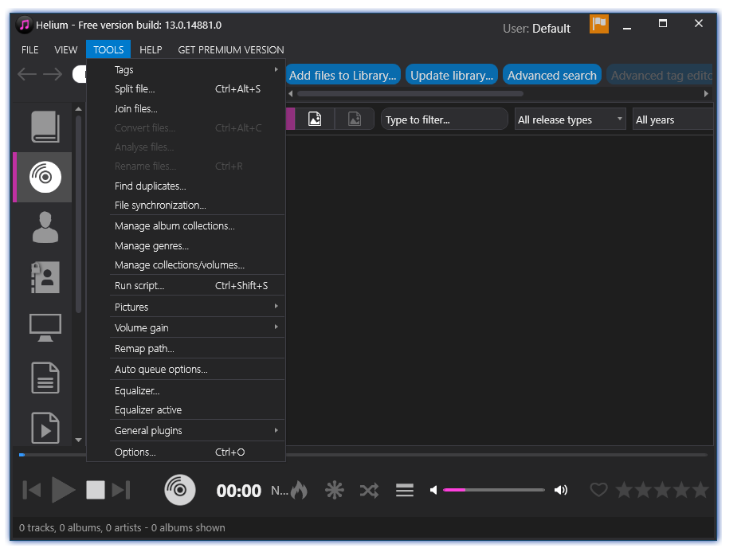Open the All release types dropdown

[x=570, y=119]
